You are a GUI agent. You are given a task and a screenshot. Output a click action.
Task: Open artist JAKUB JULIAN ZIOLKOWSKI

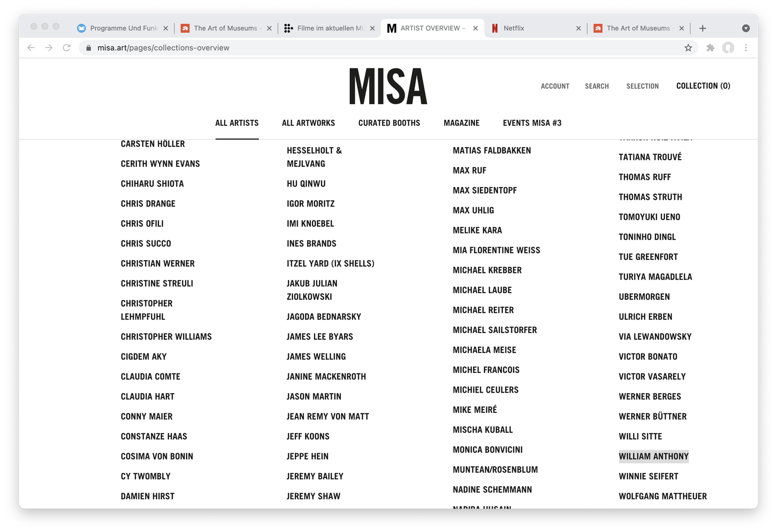point(312,290)
